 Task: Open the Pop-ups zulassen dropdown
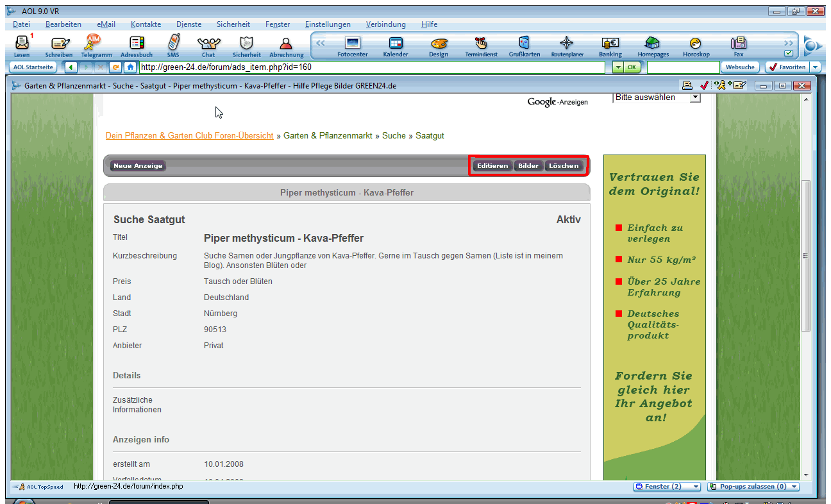tap(794, 487)
